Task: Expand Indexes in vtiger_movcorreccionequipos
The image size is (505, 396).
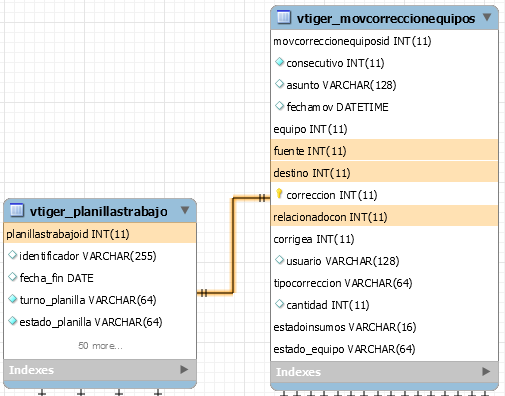Action: click(x=486, y=371)
